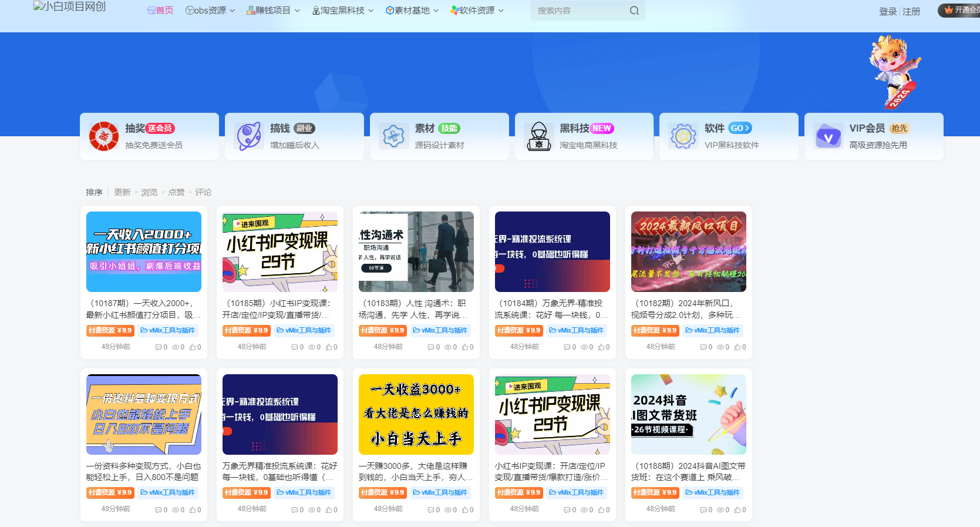980x527 pixels.
Task: Open the 一天收益3000+ yellow thumbnail
Action: pos(416,414)
